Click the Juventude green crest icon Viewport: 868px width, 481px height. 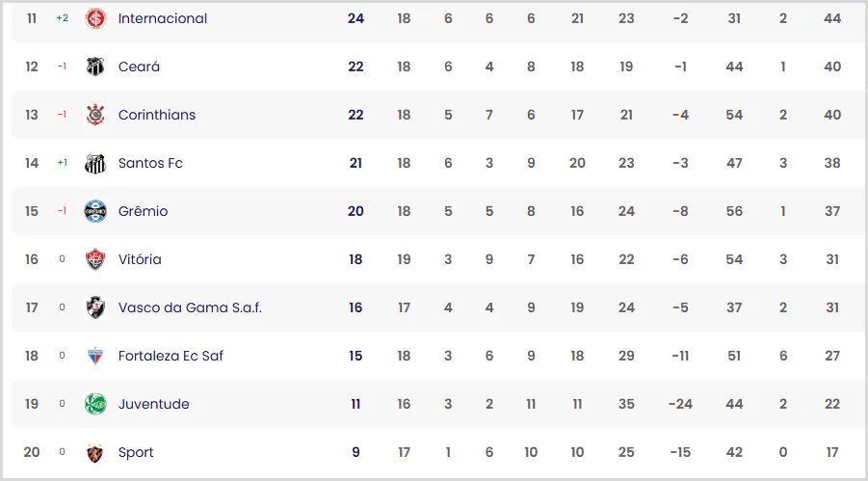[95, 404]
